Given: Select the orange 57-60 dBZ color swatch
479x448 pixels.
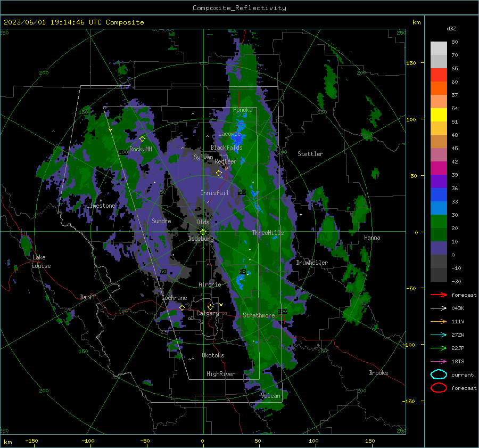Looking at the screenshot, I should (x=439, y=88).
